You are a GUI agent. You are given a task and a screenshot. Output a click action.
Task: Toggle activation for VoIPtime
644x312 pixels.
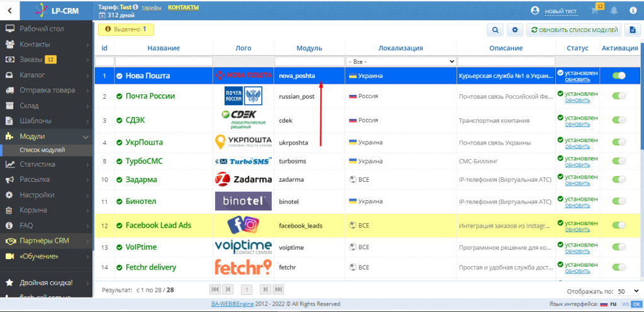[619, 247]
